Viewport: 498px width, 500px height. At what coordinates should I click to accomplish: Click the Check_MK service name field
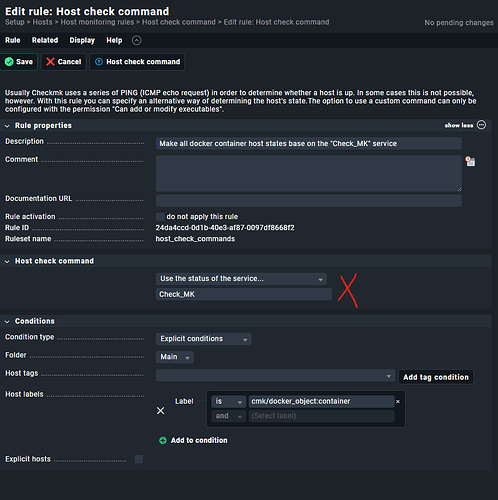click(244, 294)
